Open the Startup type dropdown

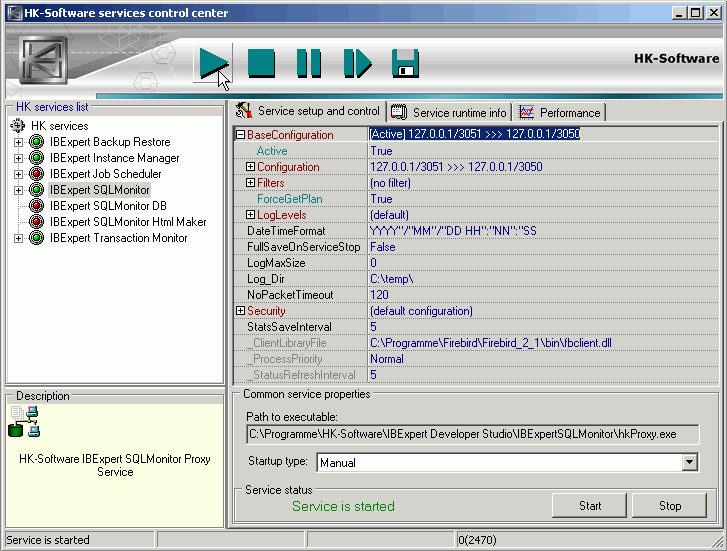click(689, 462)
